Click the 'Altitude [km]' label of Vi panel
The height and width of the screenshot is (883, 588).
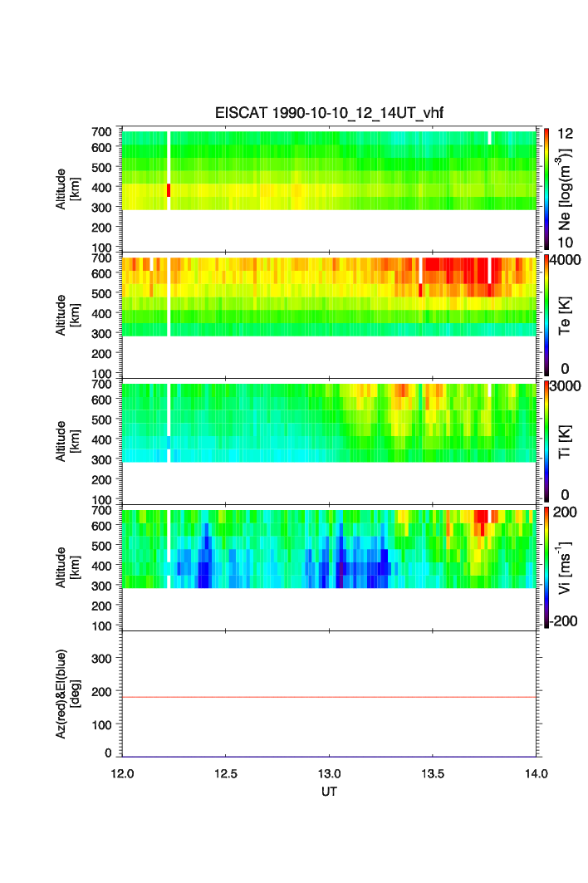click(x=67, y=567)
